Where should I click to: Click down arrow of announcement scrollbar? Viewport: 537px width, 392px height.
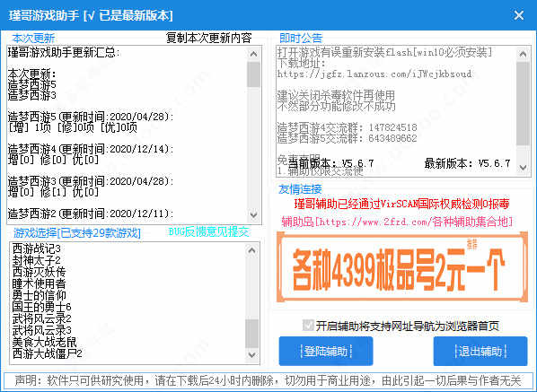[523, 168]
